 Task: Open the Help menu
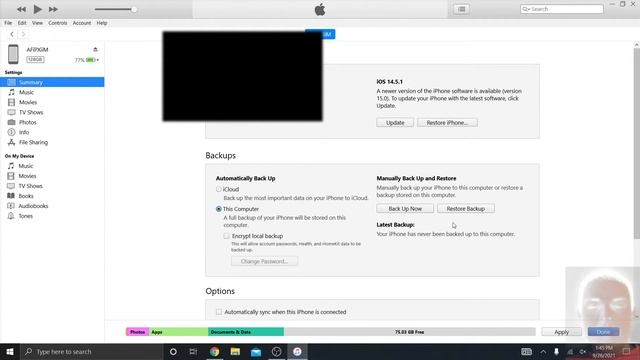(102, 23)
